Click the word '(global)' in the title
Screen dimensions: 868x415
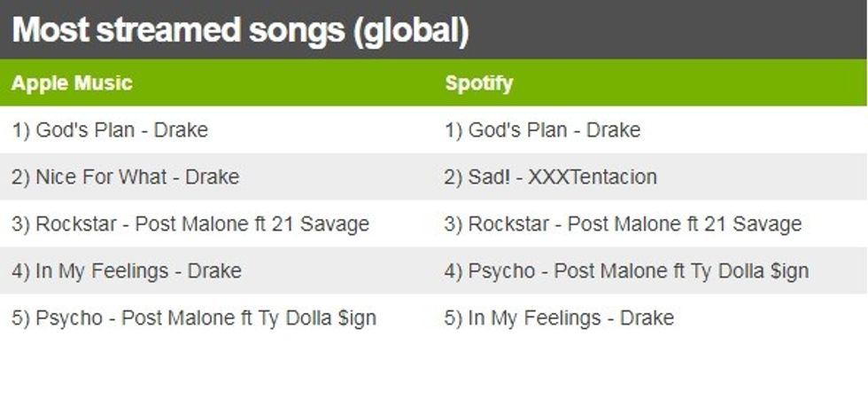(x=410, y=32)
